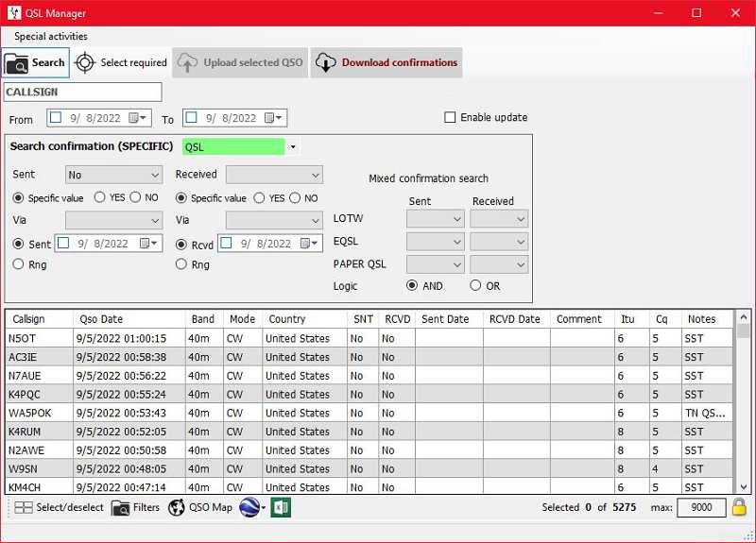
Task: Click the Download confirmations cloud icon
Action: 325,62
